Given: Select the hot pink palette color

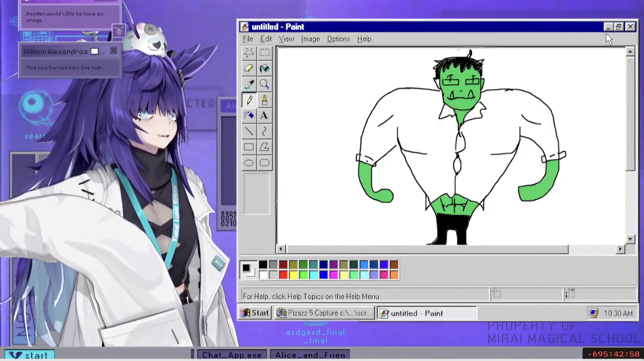Looking at the screenshot, I should click(384, 275).
